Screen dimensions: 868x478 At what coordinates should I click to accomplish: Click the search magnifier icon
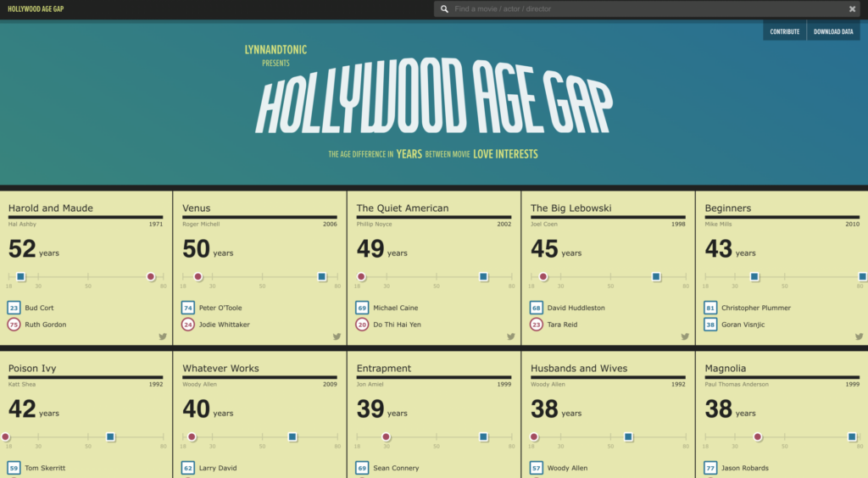pos(444,9)
